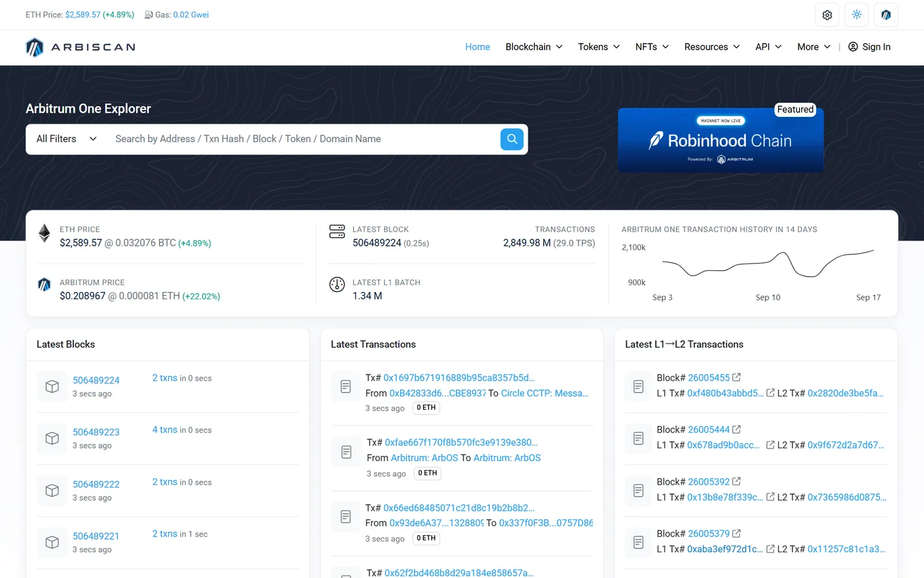Open transaction 0x62f2bd468b8d29a184e858657a link
The image size is (924, 578).
pos(459,573)
